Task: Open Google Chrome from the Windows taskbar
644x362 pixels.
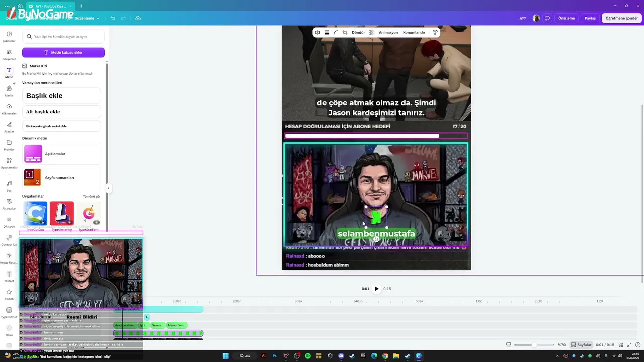Action: point(385,356)
